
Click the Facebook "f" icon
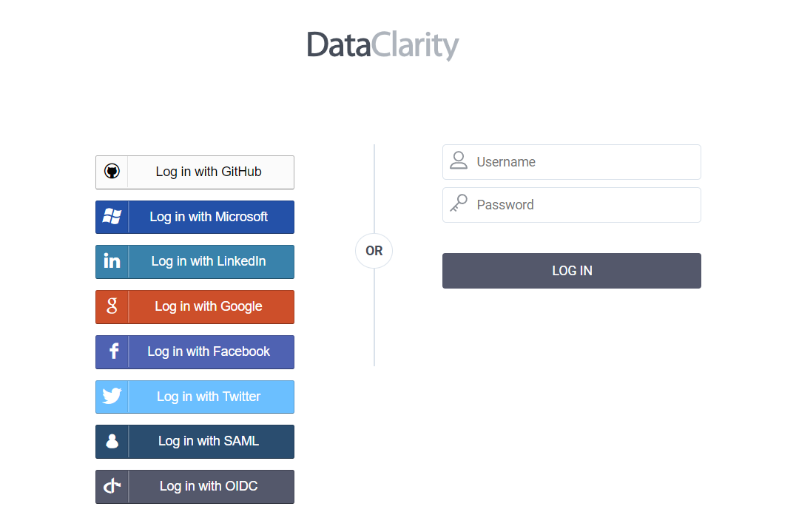click(x=111, y=351)
